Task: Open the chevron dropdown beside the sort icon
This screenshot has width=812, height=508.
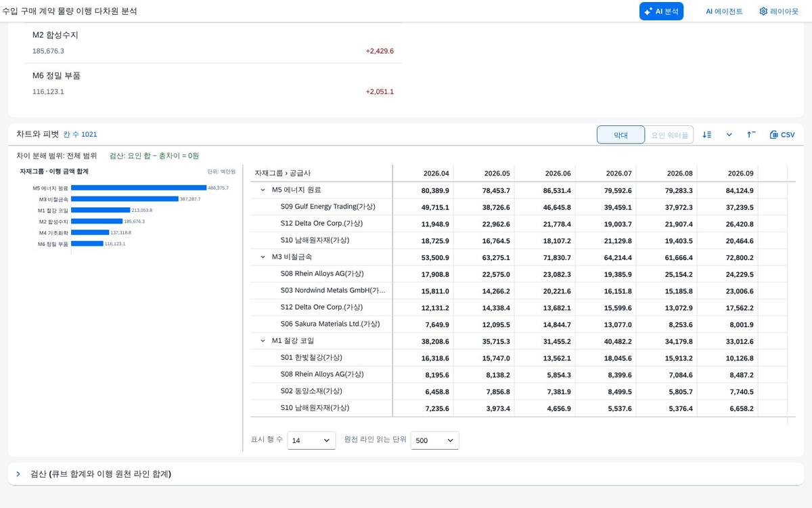Action: pyautogui.click(x=729, y=135)
